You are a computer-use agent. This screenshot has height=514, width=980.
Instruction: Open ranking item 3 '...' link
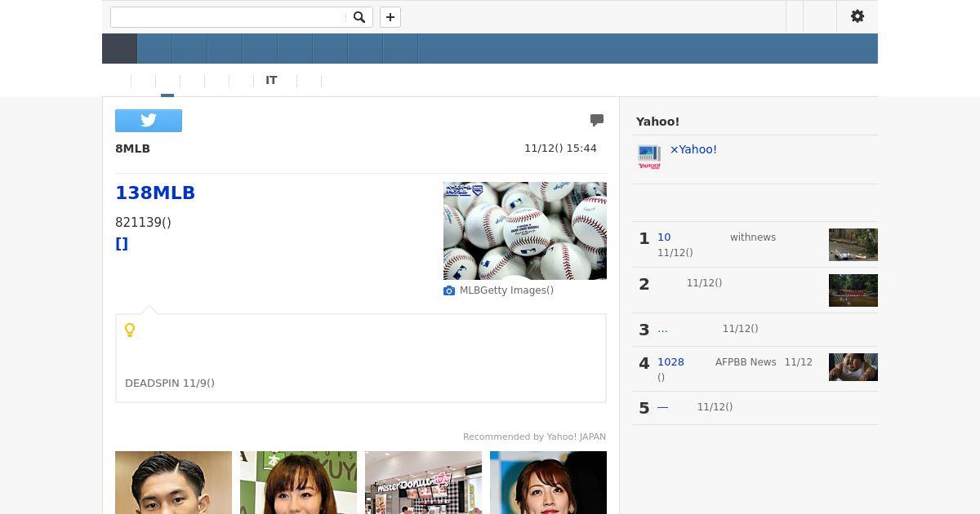pos(662,329)
